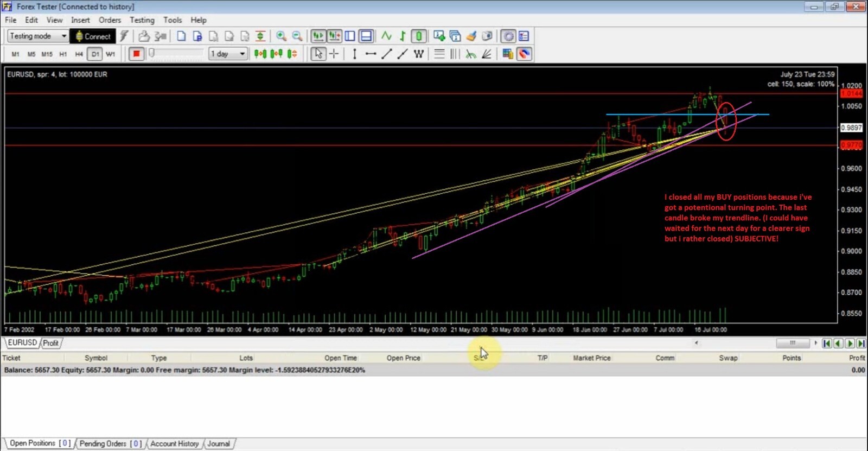The image size is (868, 451).
Task: Adjust the testing speed slider
Action: 151,53
